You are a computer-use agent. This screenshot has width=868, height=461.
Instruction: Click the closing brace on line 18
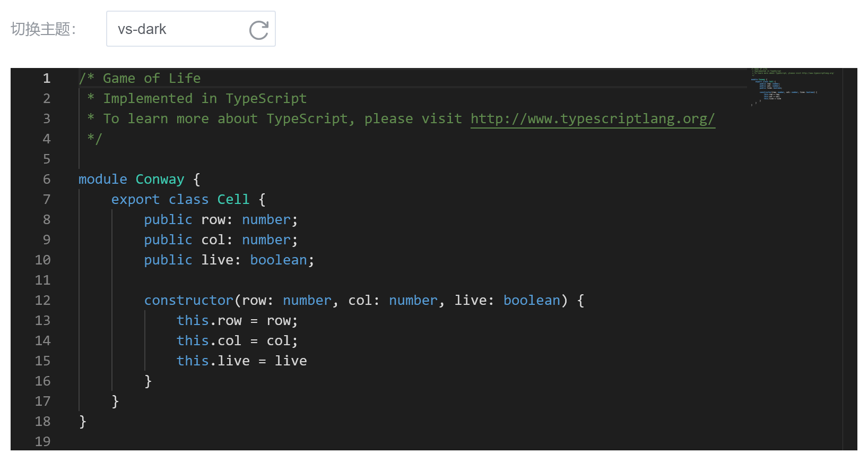pos(83,422)
